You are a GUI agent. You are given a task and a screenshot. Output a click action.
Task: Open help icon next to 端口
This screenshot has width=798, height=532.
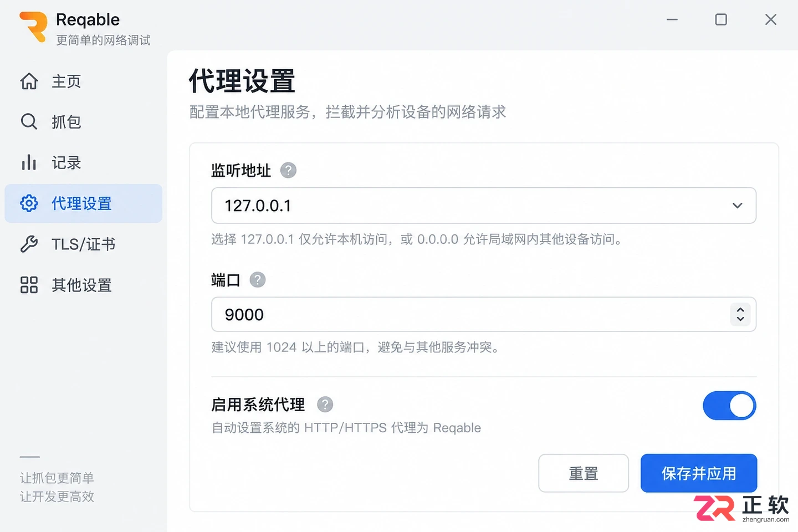point(258,280)
